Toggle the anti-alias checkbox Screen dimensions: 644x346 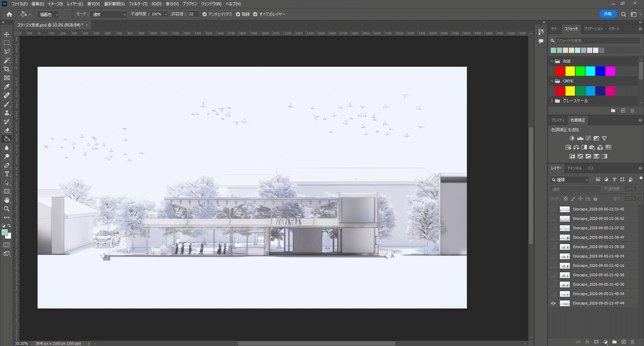[x=204, y=14]
